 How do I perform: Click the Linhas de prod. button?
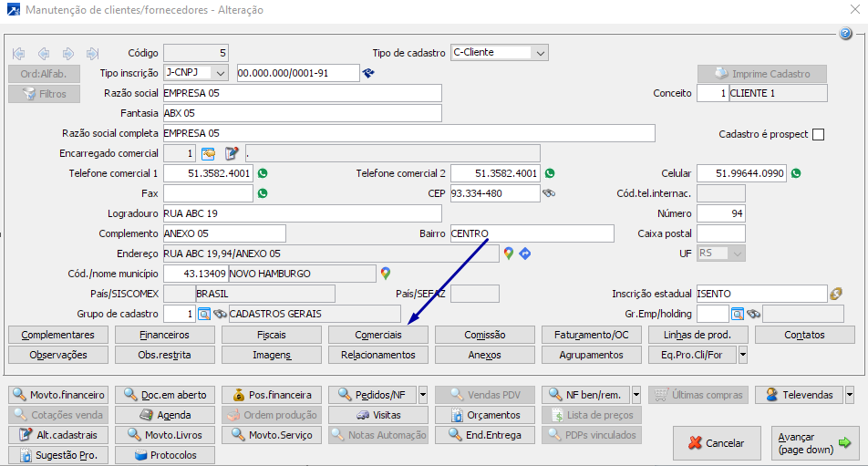(697, 335)
